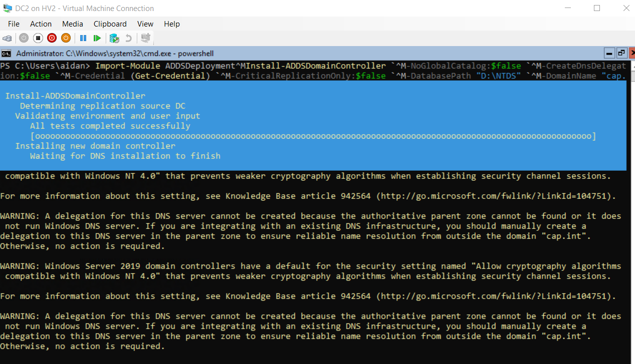Open the Action menu
This screenshot has width=635, height=364.
tap(41, 24)
